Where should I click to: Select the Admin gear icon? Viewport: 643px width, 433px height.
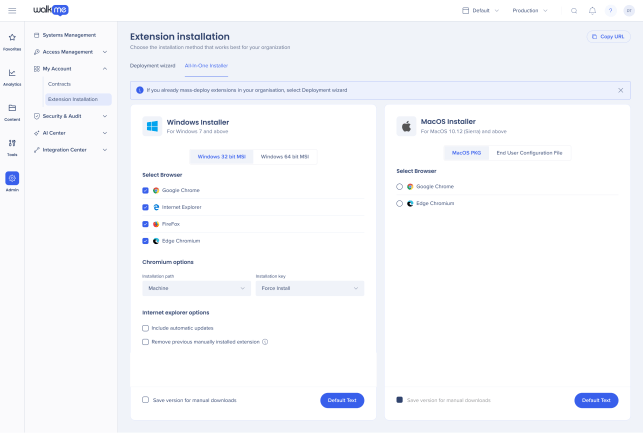coord(12,178)
